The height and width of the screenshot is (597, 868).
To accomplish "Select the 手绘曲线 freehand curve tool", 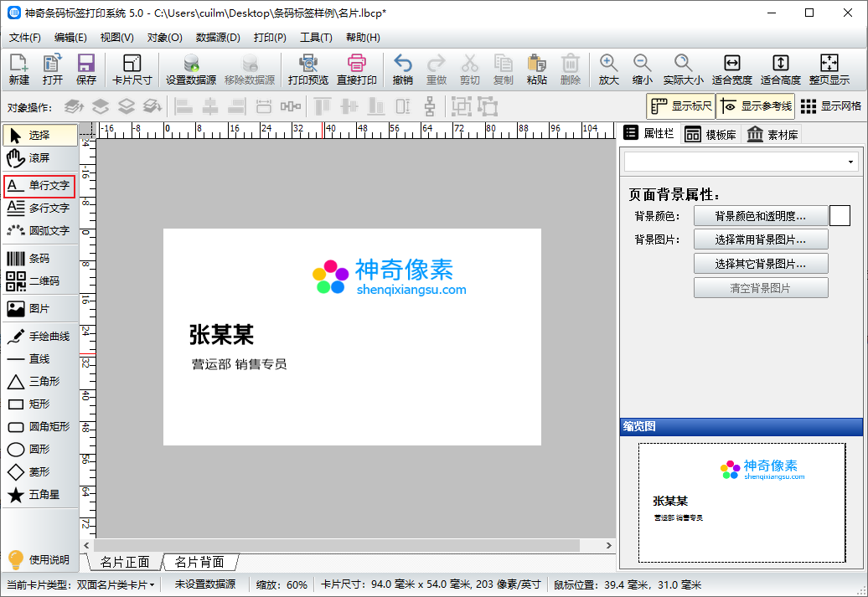I will tap(39, 337).
